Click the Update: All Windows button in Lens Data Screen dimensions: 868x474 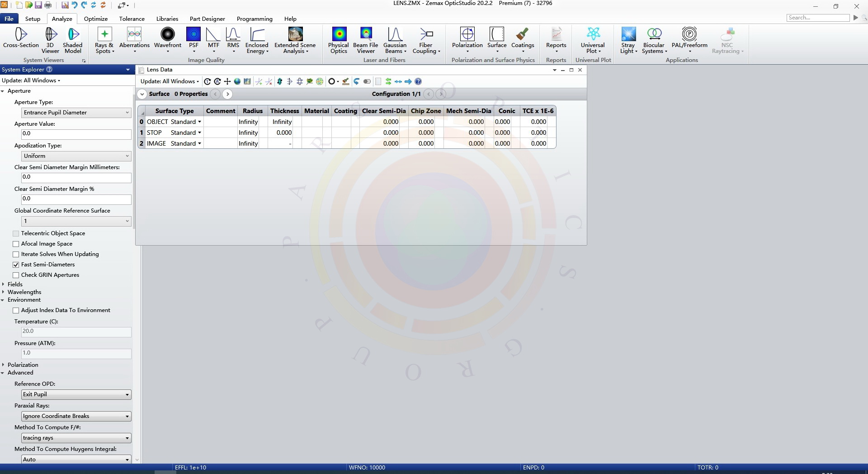click(169, 81)
